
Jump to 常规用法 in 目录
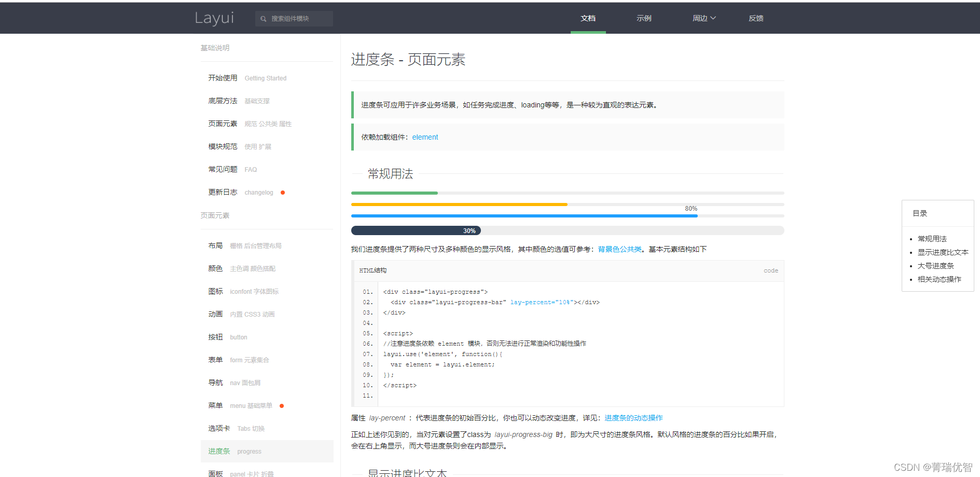(932, 239)
